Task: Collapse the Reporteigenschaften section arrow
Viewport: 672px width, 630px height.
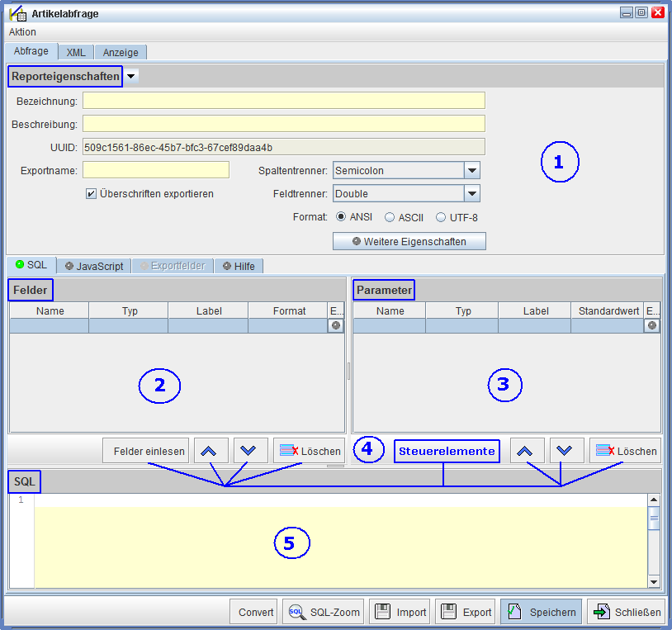Action: (x=132, y=76)
